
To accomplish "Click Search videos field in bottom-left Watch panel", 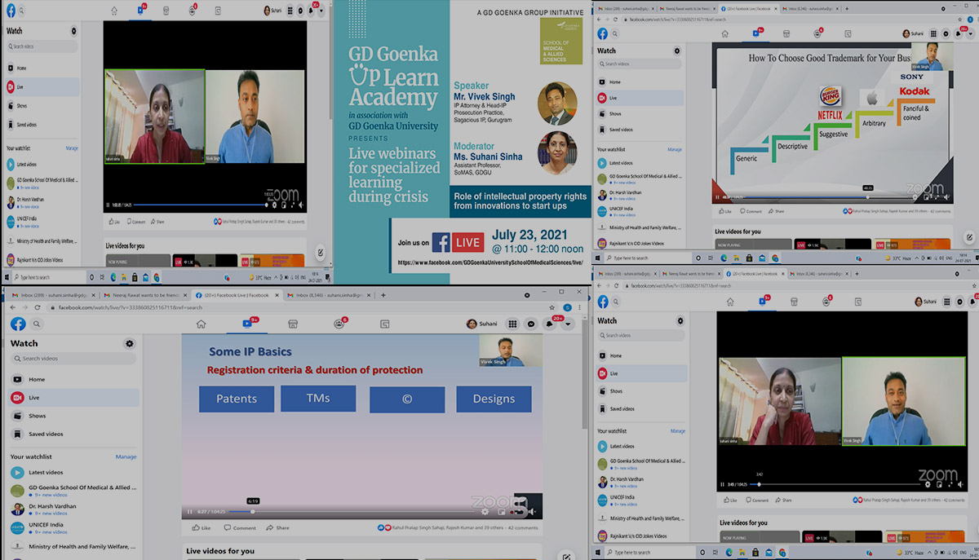I will (x=73, y=359).
